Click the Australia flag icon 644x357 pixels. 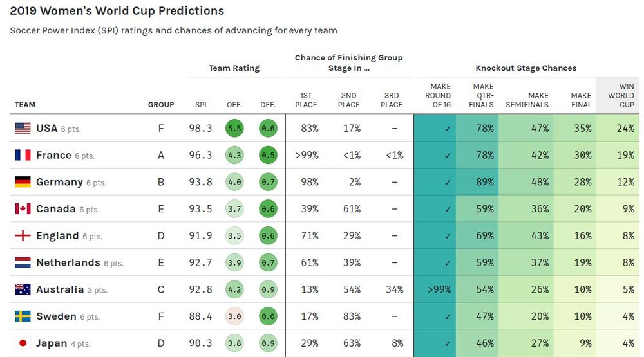pyautogui.click(x=23, y=289)
